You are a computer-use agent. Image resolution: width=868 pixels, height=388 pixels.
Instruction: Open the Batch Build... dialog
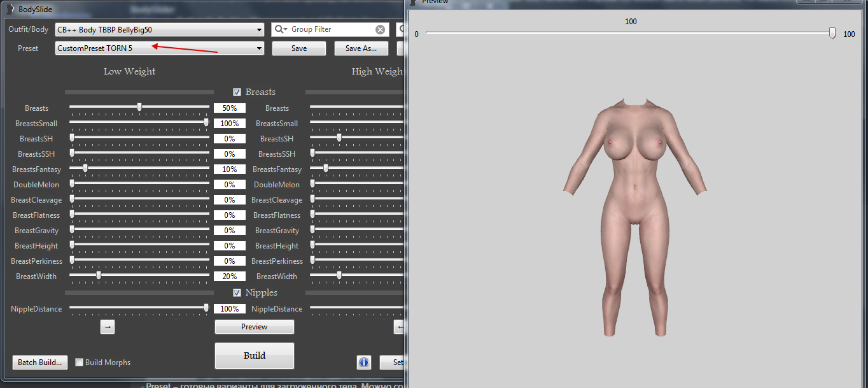pos(40,363)
